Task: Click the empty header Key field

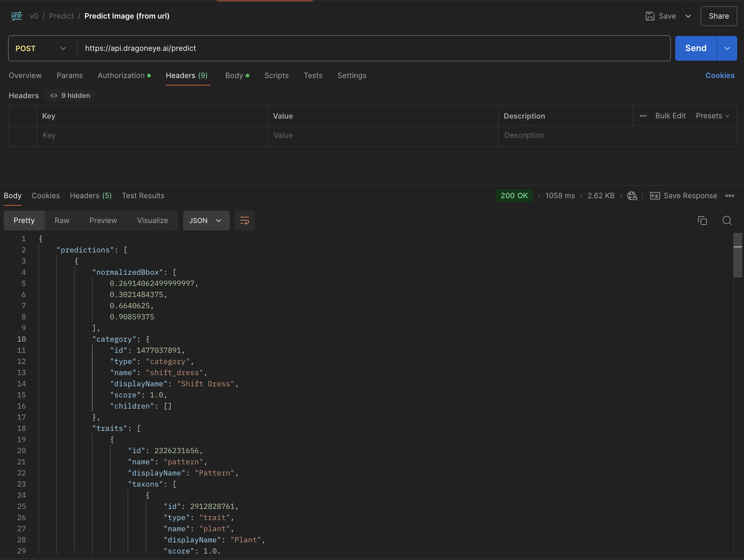Action: tap(152, 136)
